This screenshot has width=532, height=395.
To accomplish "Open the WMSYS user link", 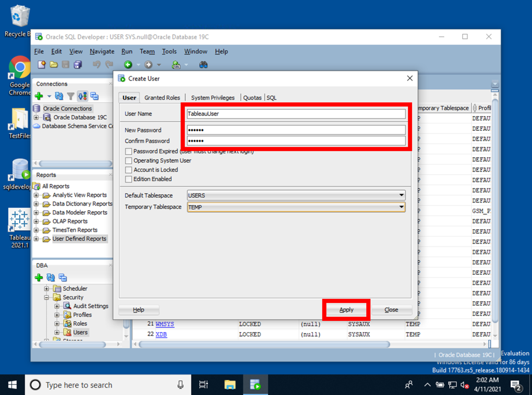I will click(x=165, y=324).
